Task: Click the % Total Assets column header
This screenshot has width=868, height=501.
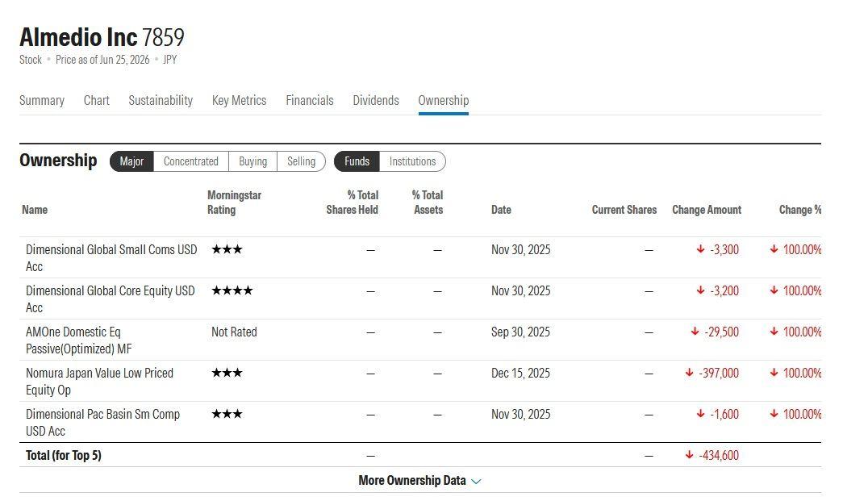Action: (428, 202)
